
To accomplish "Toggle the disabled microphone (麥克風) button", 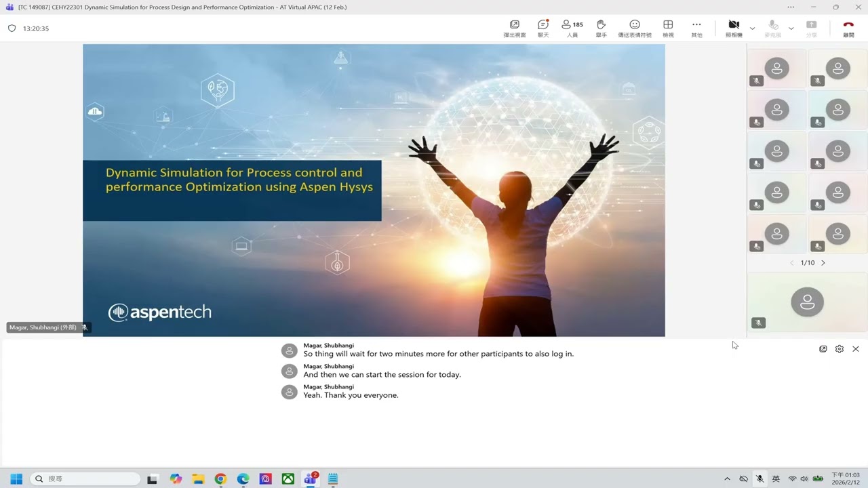I will (773, 28).
